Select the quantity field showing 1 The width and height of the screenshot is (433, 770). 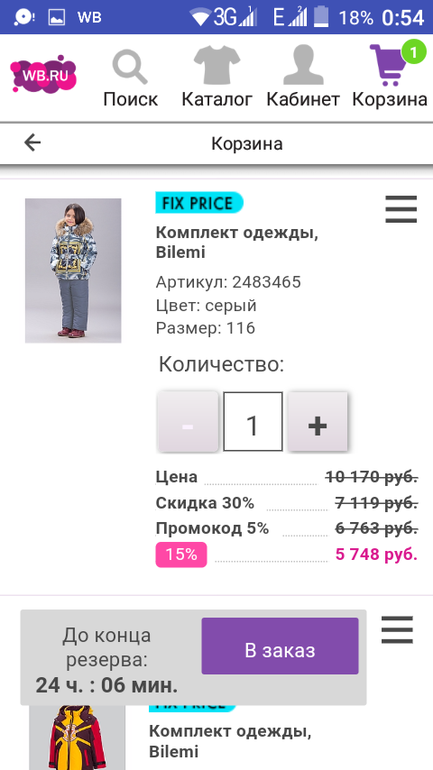click(x=253, y=421)
